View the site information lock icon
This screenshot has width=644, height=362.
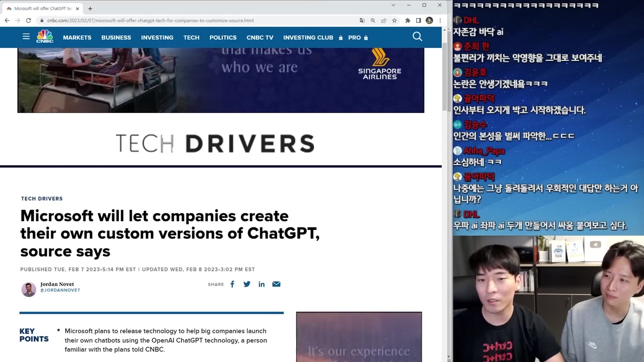point(42,21)
